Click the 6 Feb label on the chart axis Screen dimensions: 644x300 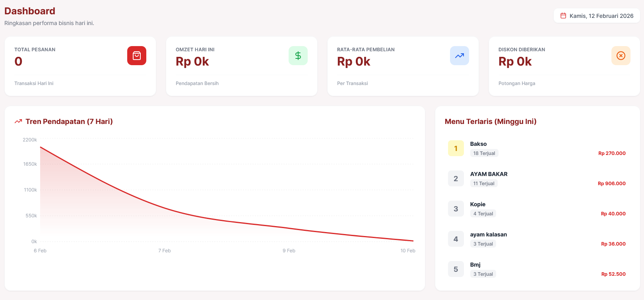tap(40, 250)
